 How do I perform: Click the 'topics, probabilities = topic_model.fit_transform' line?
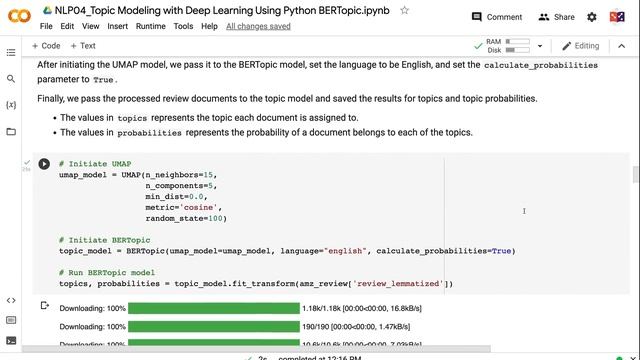[x=256, y=283]
